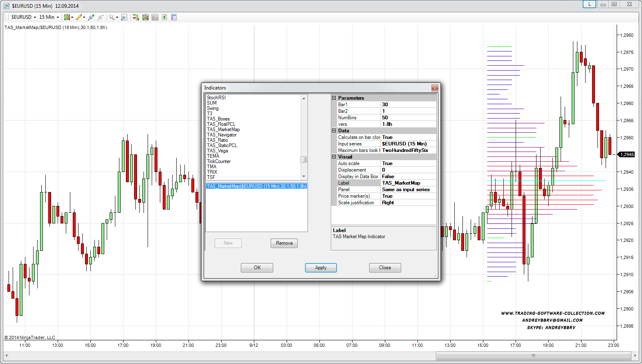
Task: Open the chart style candlestick icon
Action: click(x=67, y=17)
